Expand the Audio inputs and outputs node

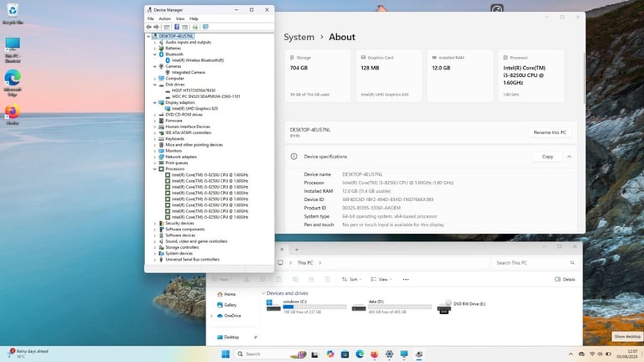pos(155,42)
